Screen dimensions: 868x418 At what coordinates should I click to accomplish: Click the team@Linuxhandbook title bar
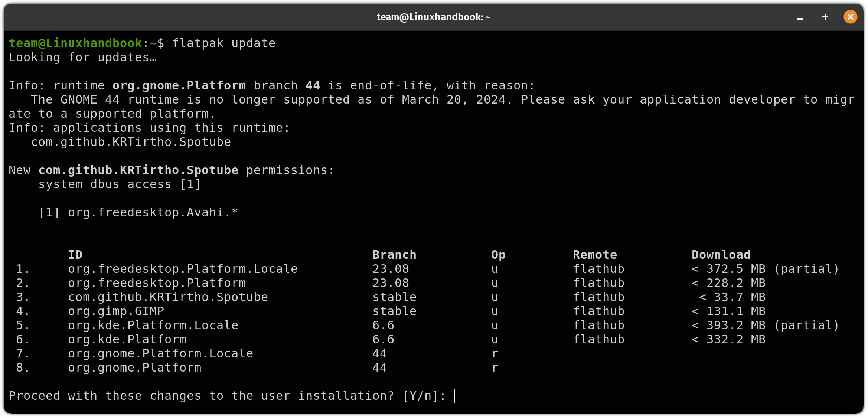tap(433, 17)
